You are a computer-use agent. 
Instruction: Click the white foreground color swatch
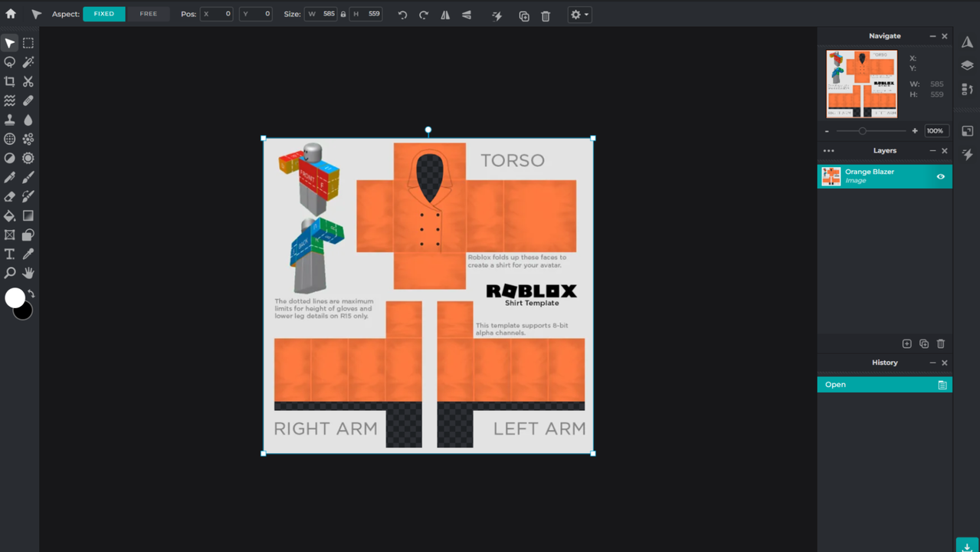click(x=14, y=297)
